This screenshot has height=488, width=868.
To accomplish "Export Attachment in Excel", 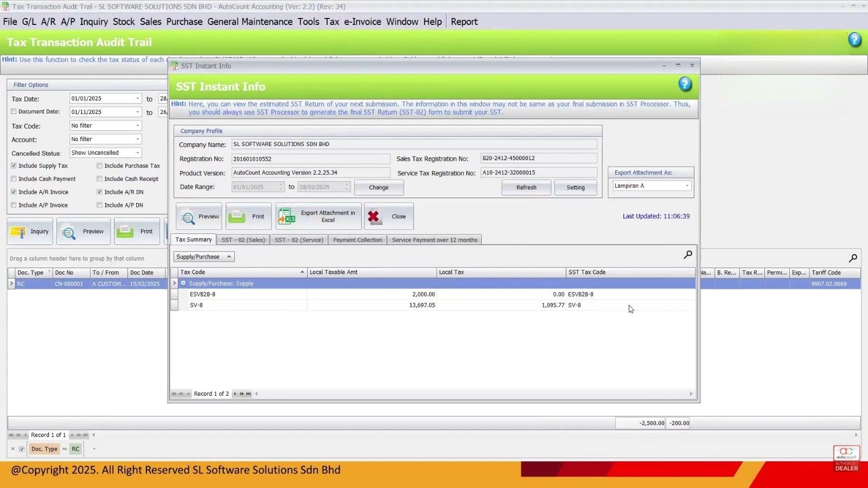I will click(318, 216).
